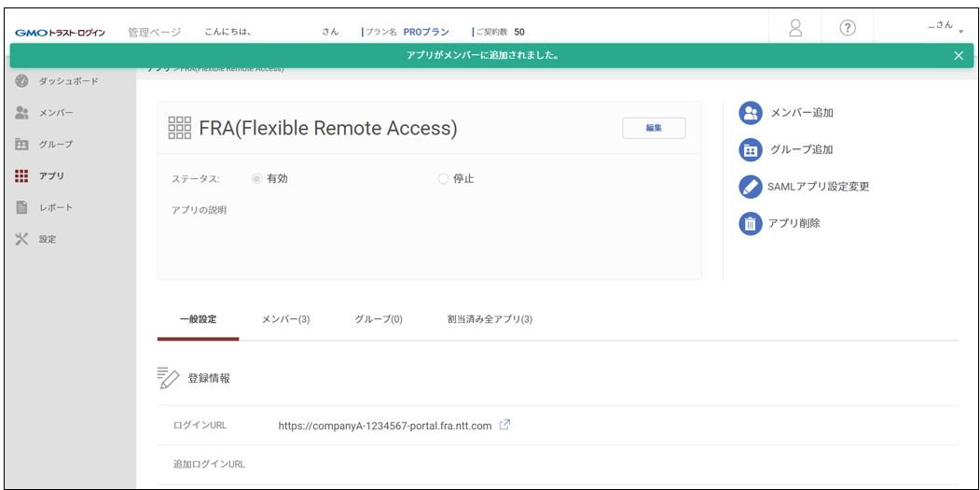The image size is (980, 490).
Task: Click the Groups icon in sidebar
Action: [21, 144]
